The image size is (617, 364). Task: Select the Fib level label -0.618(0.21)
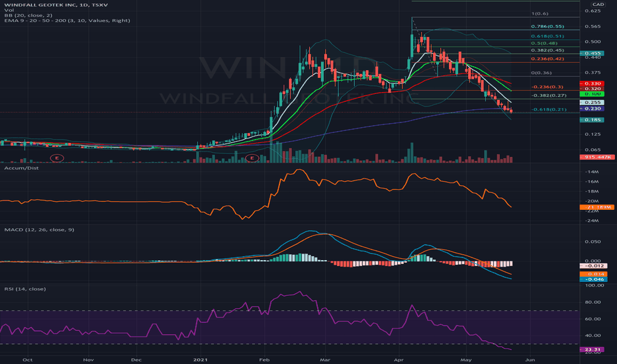[x=549, y=109]
